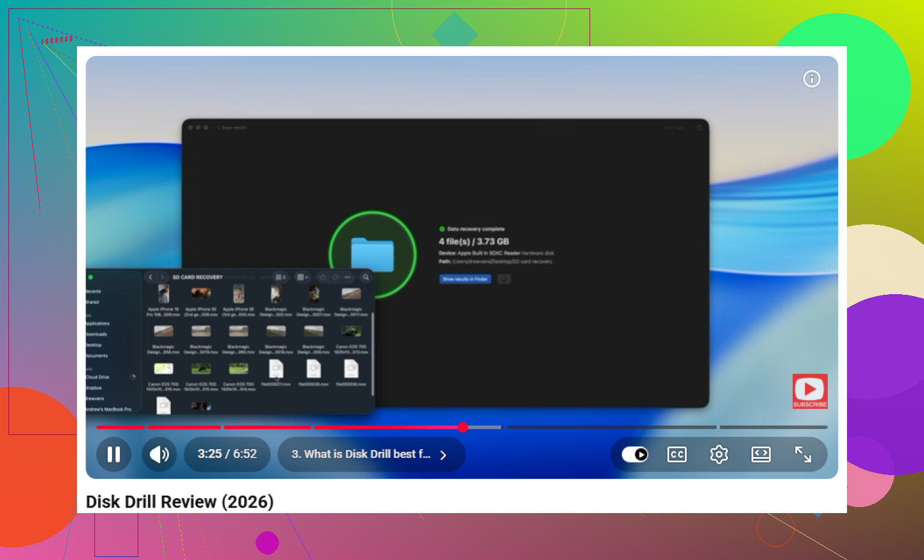The image size is (924, 560).
Task: Mute the video with the speaker icon
Action: pyautogui.click(x=159, y=455)
